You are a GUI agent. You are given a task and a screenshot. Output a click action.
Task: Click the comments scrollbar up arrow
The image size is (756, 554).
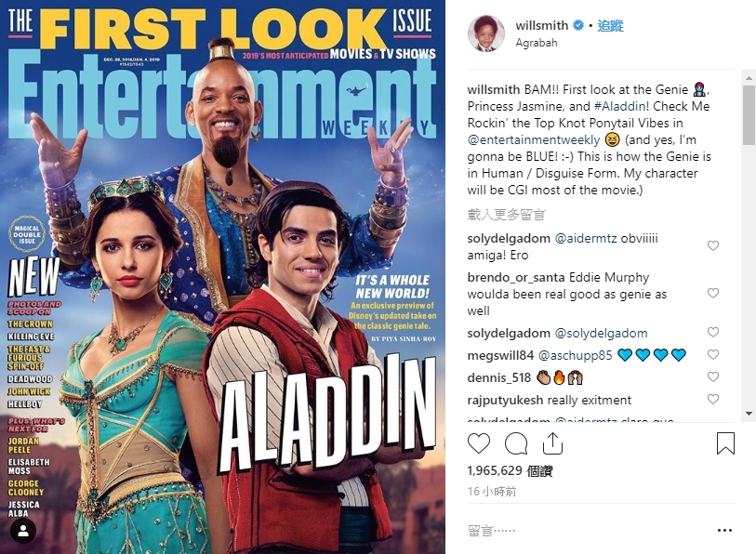click(x=749, y=78)
